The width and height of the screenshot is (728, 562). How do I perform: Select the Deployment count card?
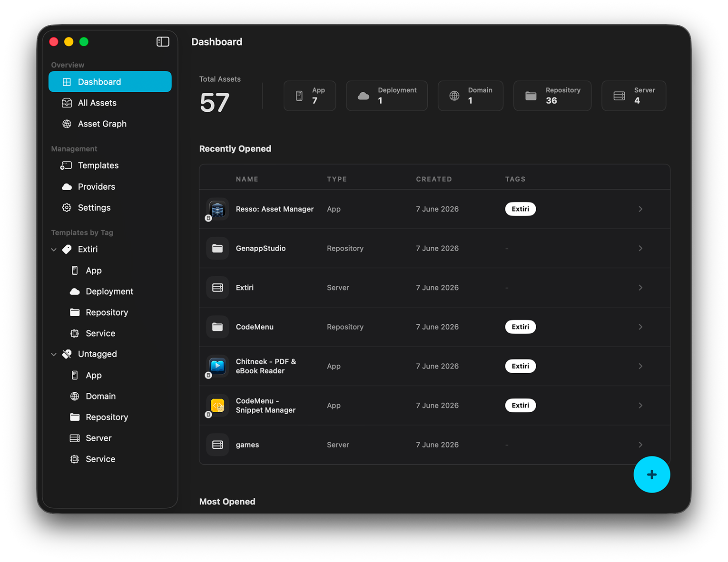387,96
